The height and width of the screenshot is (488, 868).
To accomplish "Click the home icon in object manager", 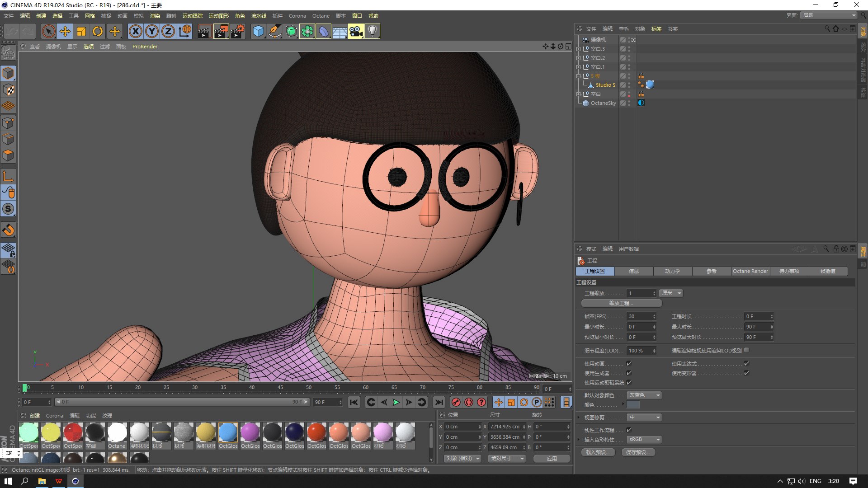I will coord(836,28).
